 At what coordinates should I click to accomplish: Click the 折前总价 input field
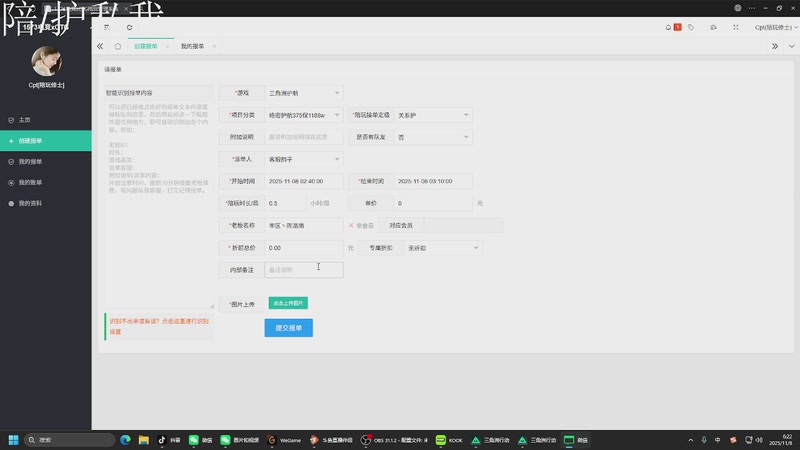(x=304, y=248)
